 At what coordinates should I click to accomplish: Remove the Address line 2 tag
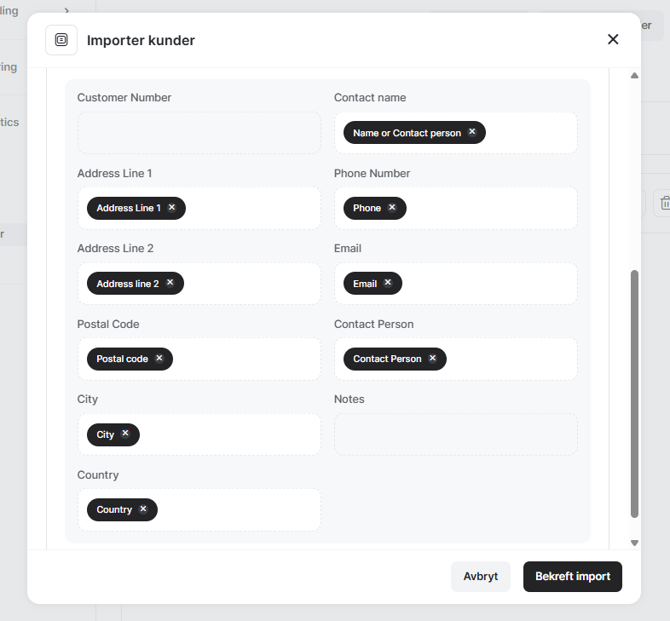170,283
